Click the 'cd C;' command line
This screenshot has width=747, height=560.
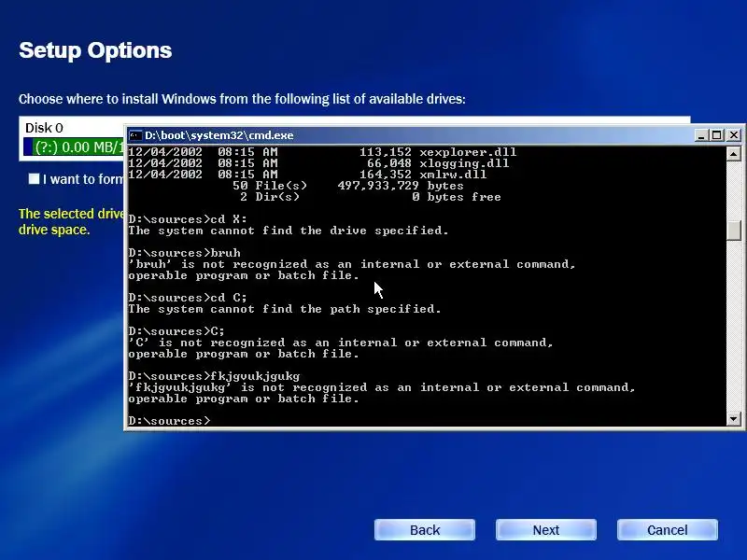pyautogui.click(x=188, y=298)
